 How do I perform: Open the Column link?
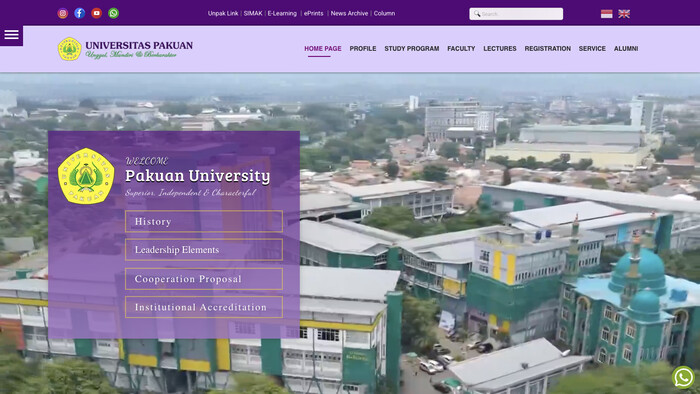click(x=384, y=13)
